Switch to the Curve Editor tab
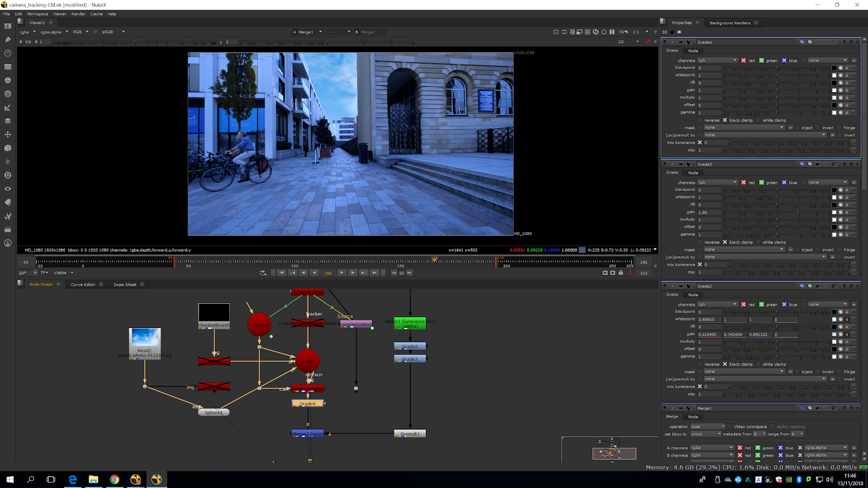Viewport: 868px width, 488px height. point(83,285)
